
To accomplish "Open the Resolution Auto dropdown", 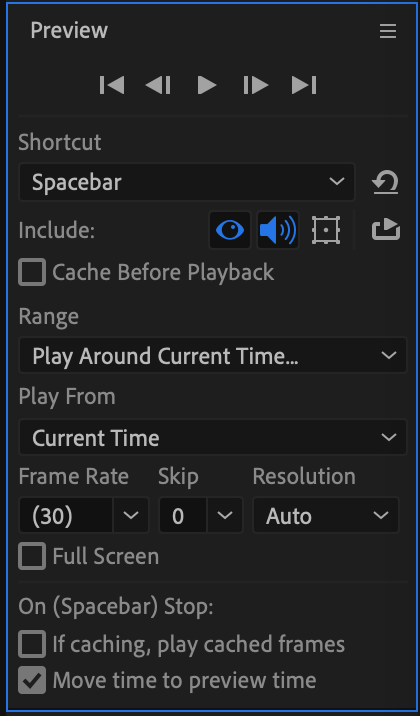I will point(326,516).
